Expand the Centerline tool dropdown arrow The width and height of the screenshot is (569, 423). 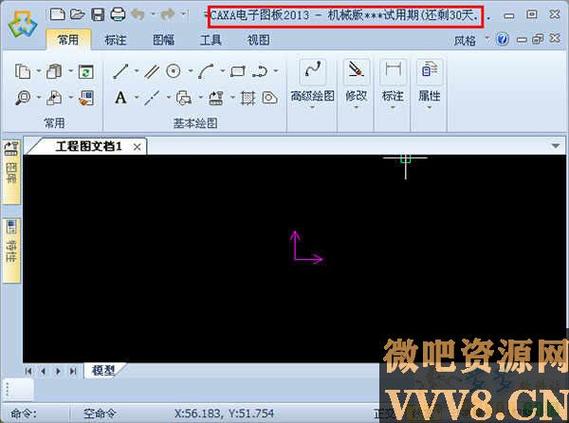click(168, 98)
